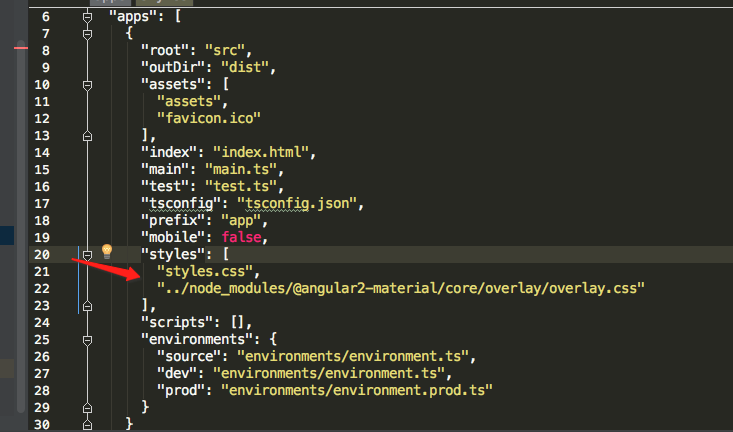The image size is (733, 432).
Task: Click the lightbulb intention icon on line 20
Action: click(x=107, y=252)
